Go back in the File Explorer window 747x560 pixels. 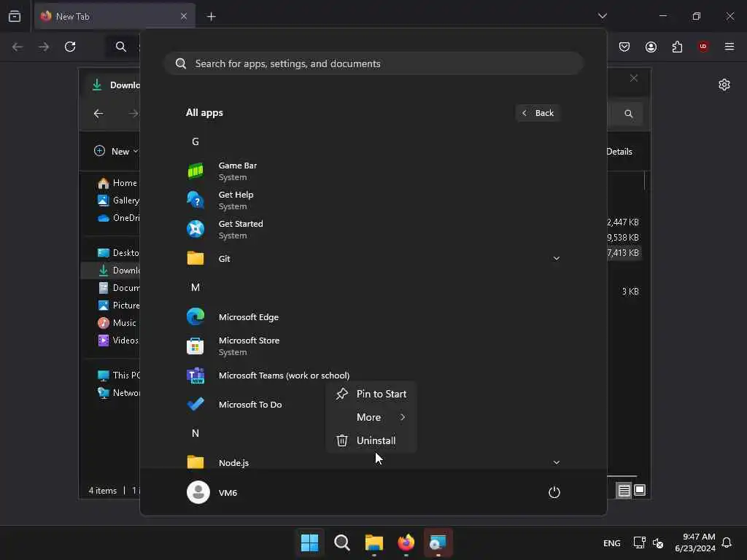coord(98,113)
